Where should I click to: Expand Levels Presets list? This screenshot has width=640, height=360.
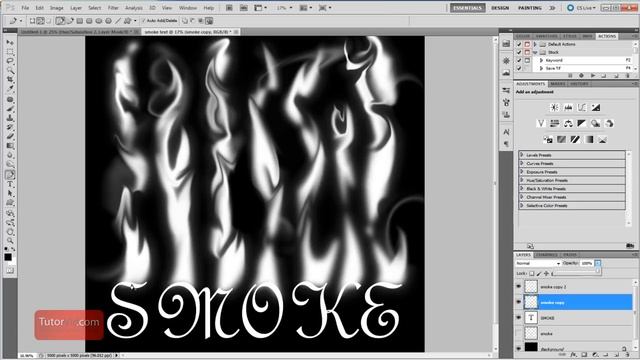pyautogui.click(x=522, y=155)
